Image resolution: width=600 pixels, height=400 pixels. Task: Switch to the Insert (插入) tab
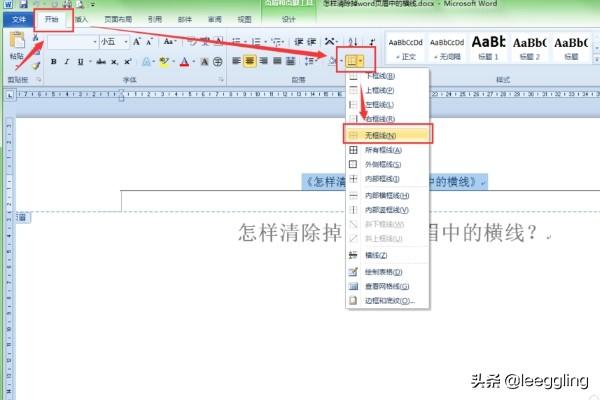click(x=81, y=19)
